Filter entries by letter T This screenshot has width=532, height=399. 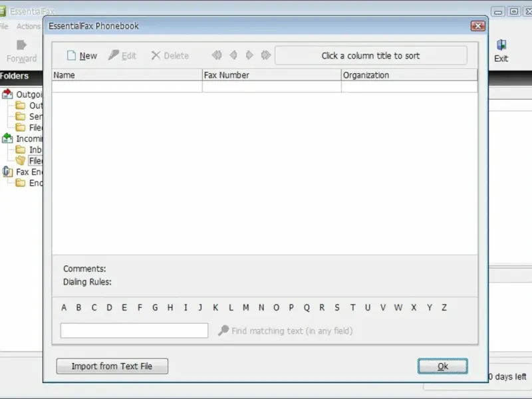pyautogui.click(x=353, y=307)
